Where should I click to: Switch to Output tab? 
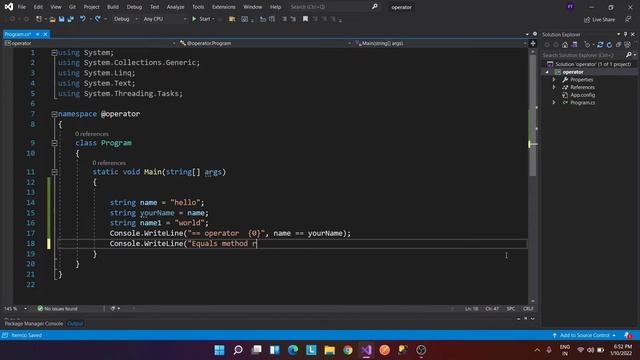click(x=75, y=324)
